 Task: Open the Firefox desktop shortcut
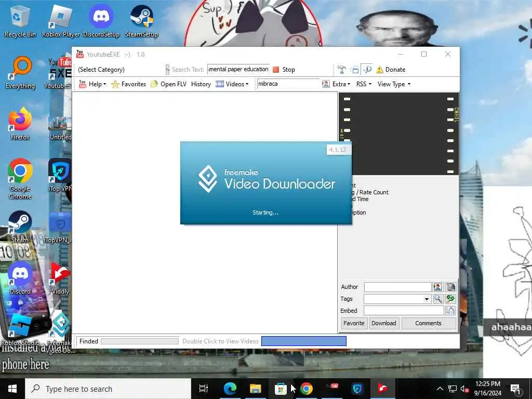tap(20, 124)
